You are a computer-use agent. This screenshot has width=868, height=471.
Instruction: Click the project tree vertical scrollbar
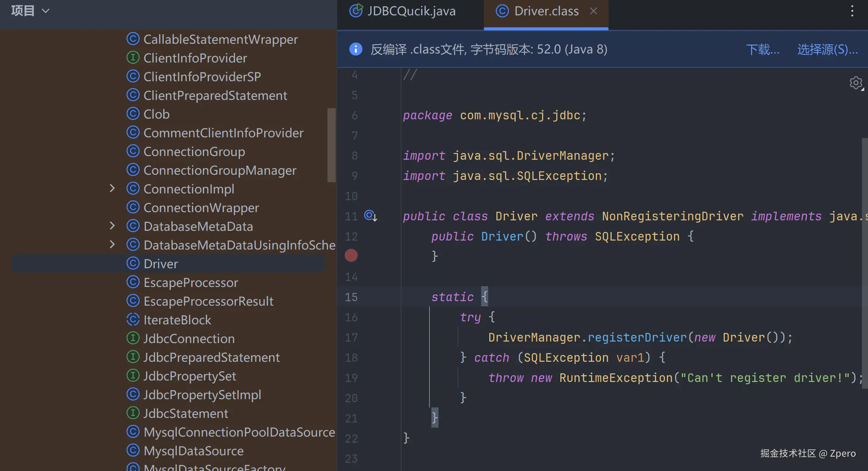point(331,145)
